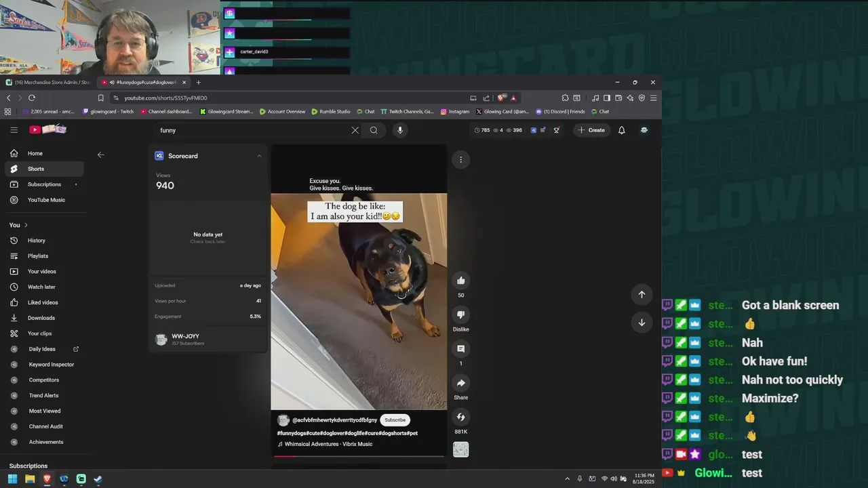Image resolution: width=868 pixels, height=488 pixels.
Task: Open History in sidebar
Action: click(x=43, y=241)
